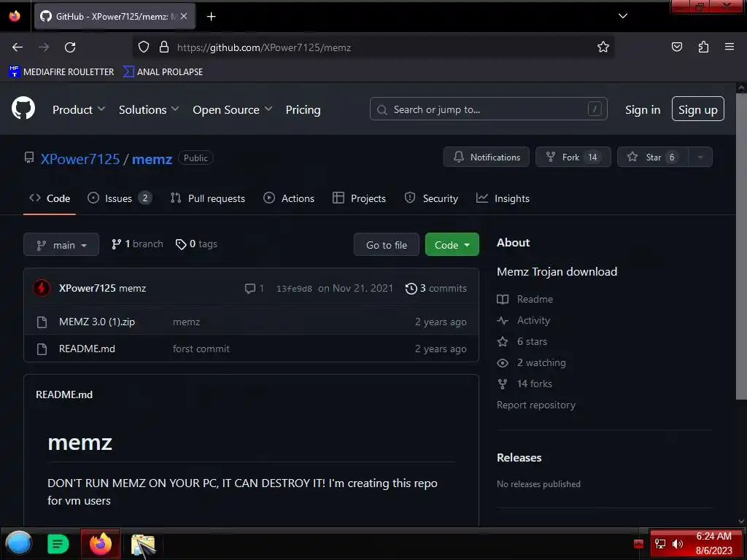Open the XPower7125 owner profile link

pyautogui.click(x=80, y=158)
